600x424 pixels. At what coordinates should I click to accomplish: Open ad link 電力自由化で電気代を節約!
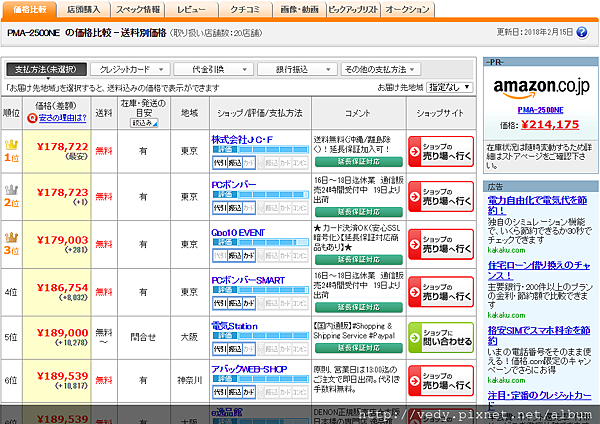click(537, 205)
